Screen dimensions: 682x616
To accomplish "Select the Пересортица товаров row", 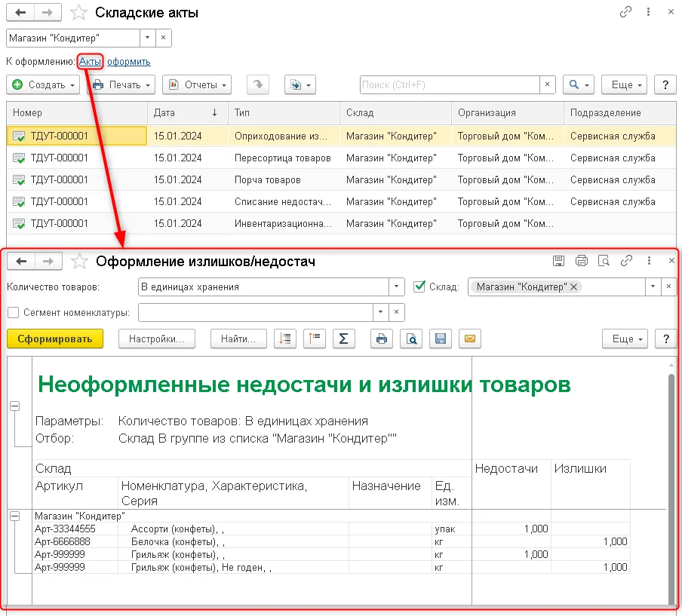I will pos(342,158).
